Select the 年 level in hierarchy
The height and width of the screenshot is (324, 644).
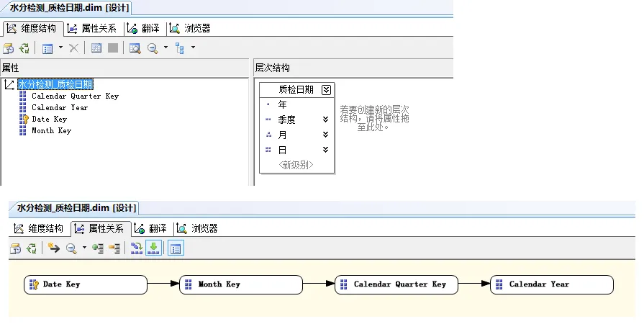[x=296, y=105]
